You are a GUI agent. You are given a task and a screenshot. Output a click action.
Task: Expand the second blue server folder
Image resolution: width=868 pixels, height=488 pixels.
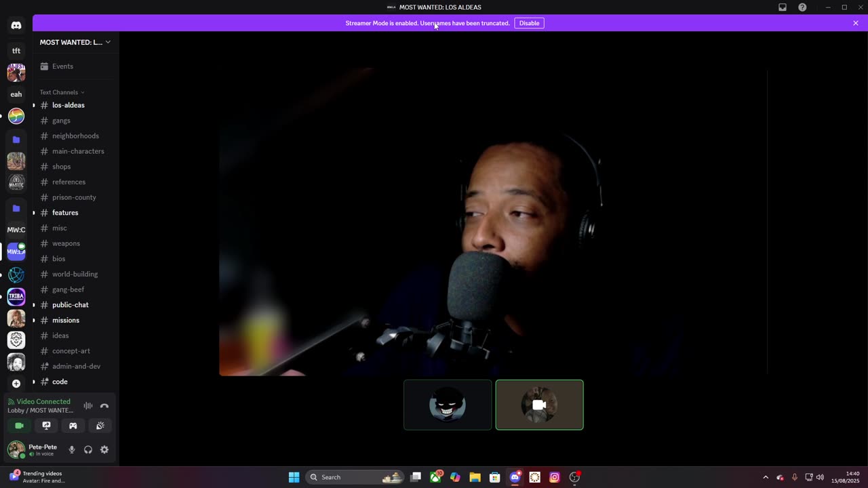tap(16, 208)
